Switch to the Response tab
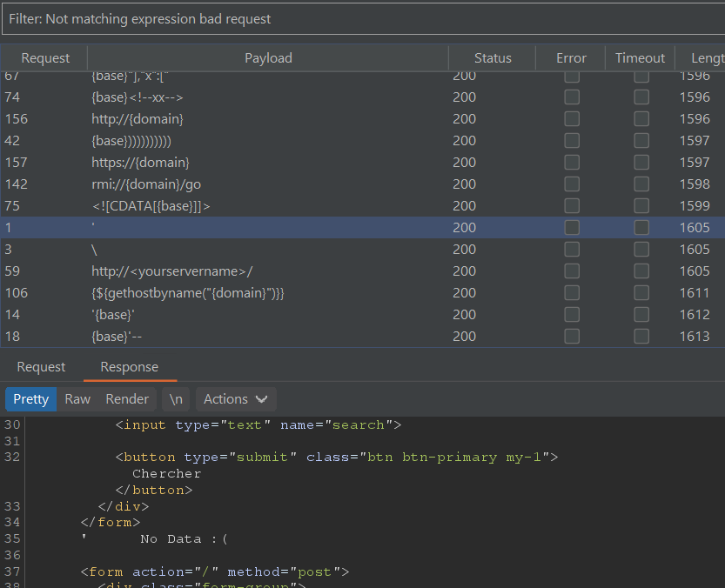The height and width of the screenshot is (588, 725). (x=130, y=367)
